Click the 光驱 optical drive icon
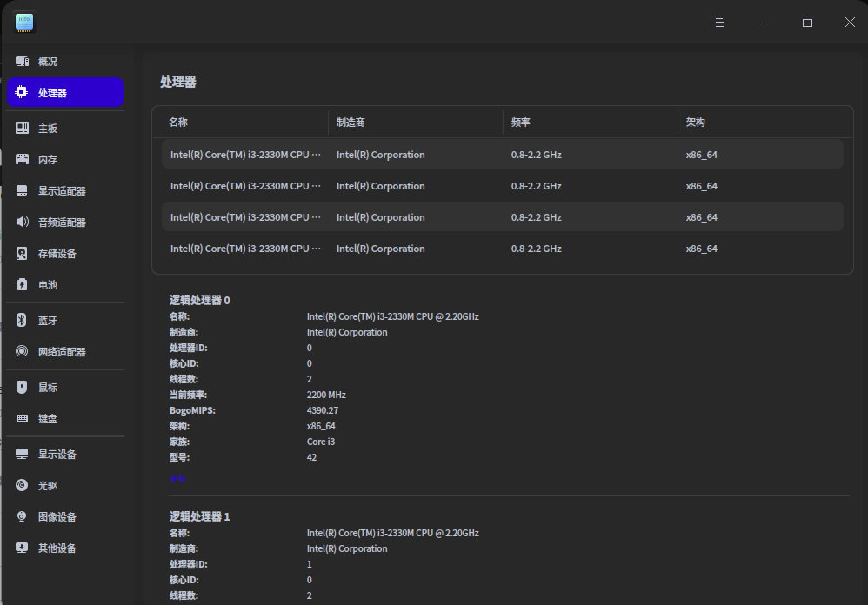The height and width of the screenshot is (605, 868). coord(23,486)
